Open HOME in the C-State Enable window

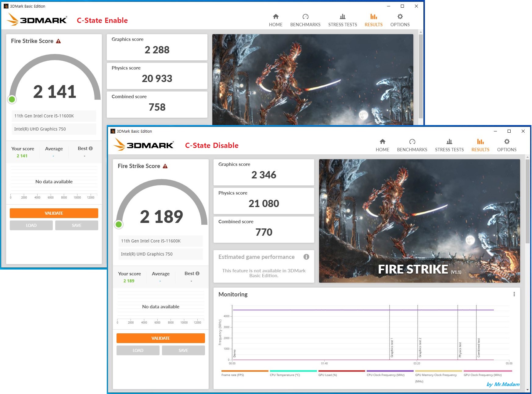click(x=275, y=20)
